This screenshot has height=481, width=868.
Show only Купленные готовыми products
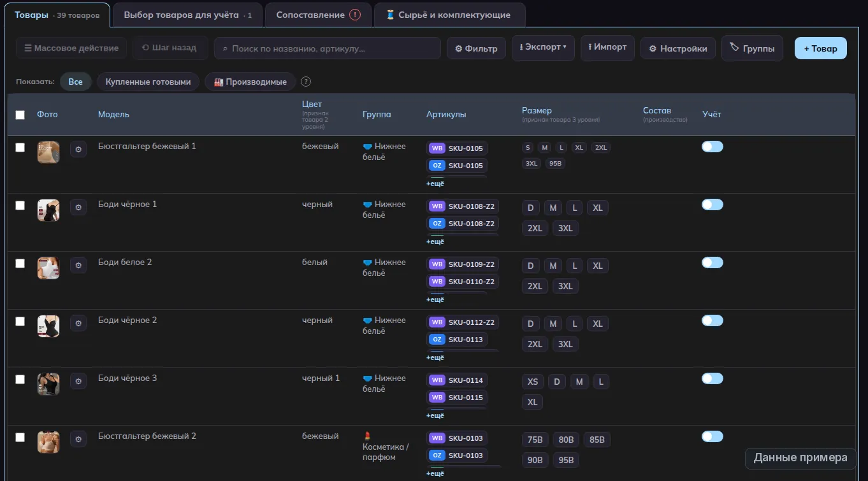(x=148, y=82)
